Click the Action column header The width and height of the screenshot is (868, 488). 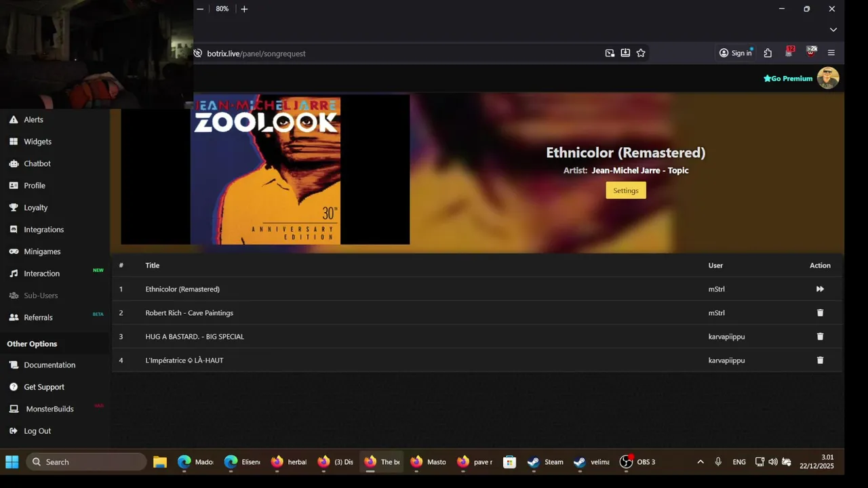pos(820,266)
